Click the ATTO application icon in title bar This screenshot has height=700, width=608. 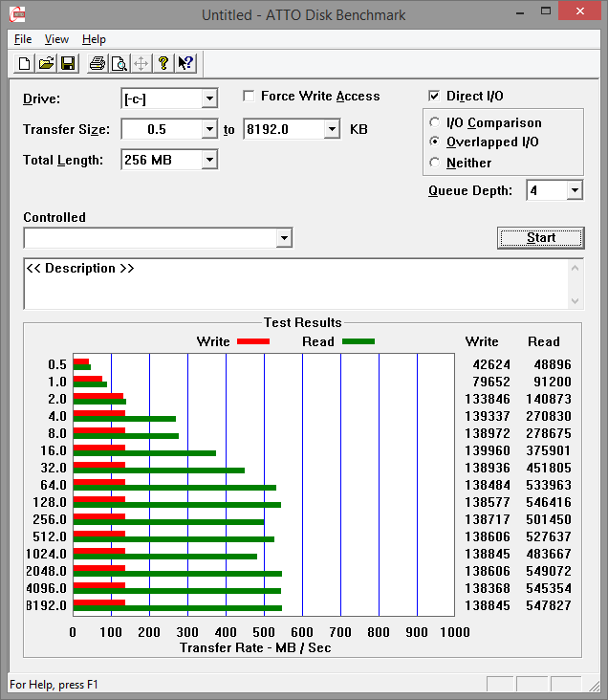pos(17,14)
